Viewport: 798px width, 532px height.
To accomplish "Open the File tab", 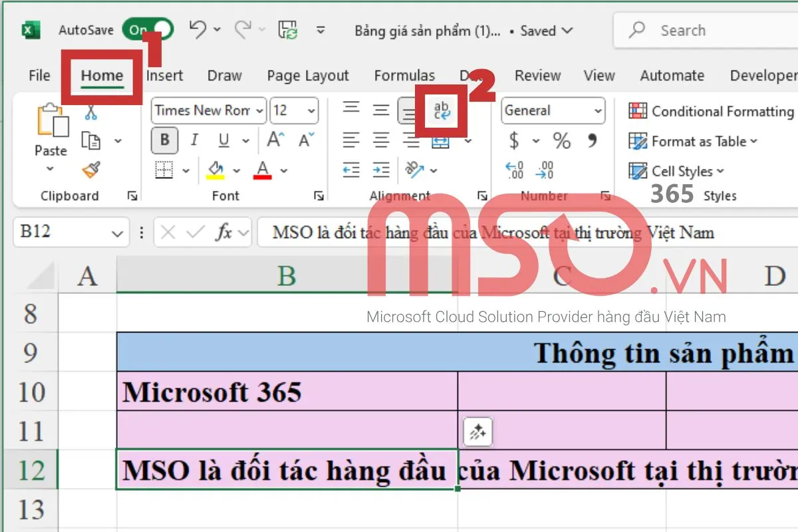I will [x=39, y=76].
